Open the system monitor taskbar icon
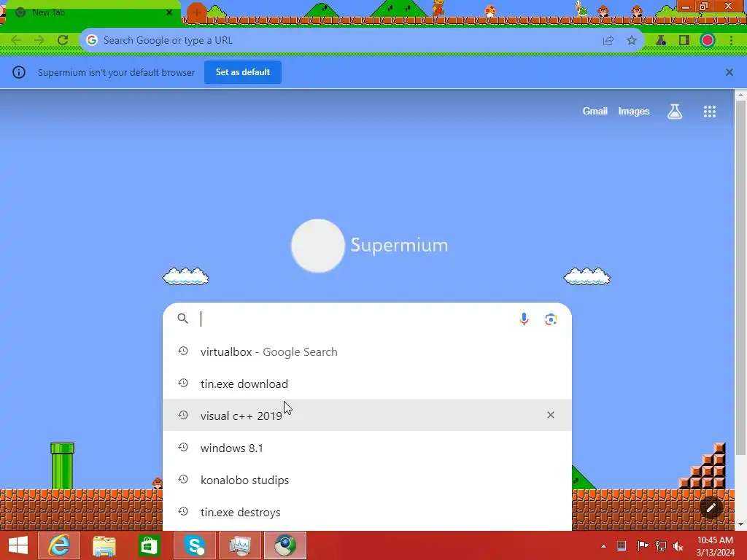This screenshot has width=747, height=560. tap(239, 545)
